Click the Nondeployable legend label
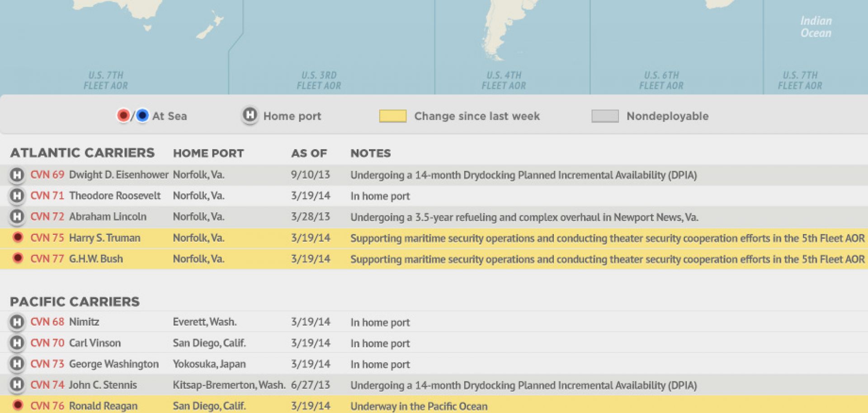The height and width of the screenshot is (413, 868). pos(667,116)
